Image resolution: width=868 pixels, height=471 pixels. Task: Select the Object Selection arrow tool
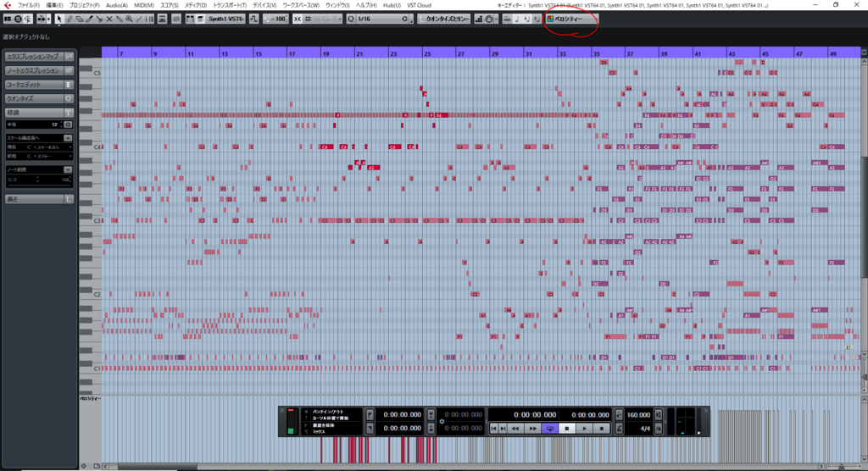coord(58,19)
